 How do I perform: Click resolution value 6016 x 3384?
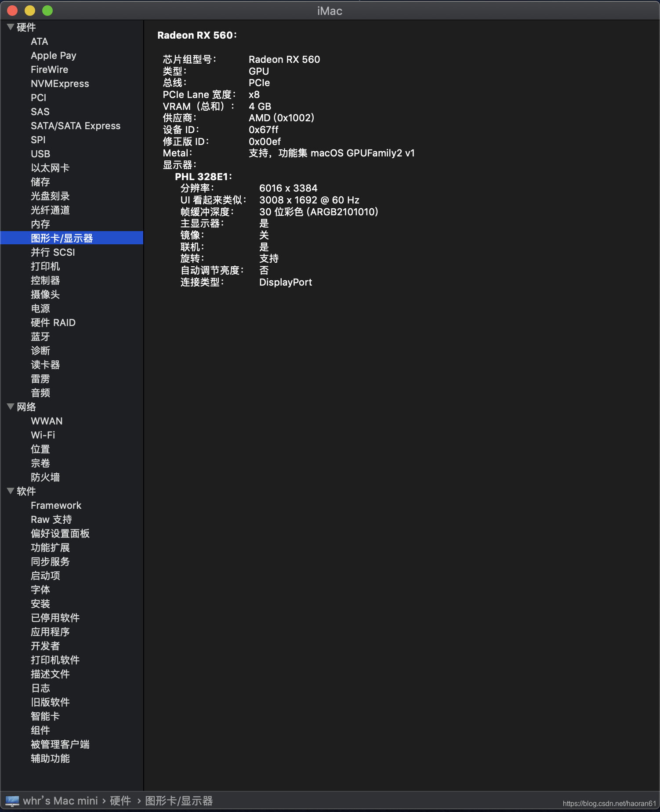[x=288, y=188]
